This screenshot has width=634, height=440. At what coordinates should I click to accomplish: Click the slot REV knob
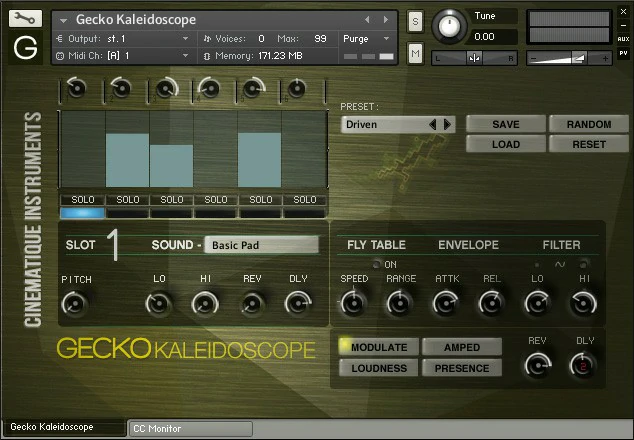pyautogui.click(x=252, y=304)
